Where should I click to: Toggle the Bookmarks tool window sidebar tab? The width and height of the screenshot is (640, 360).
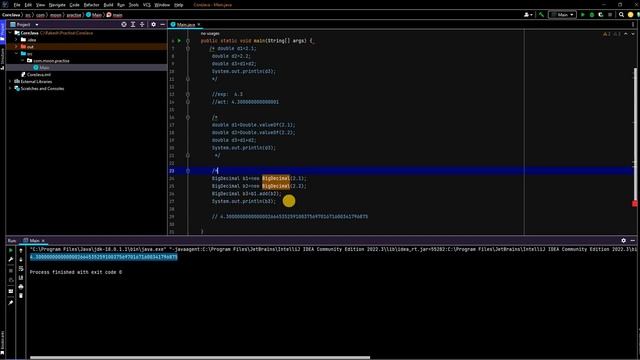pos(2,342)
